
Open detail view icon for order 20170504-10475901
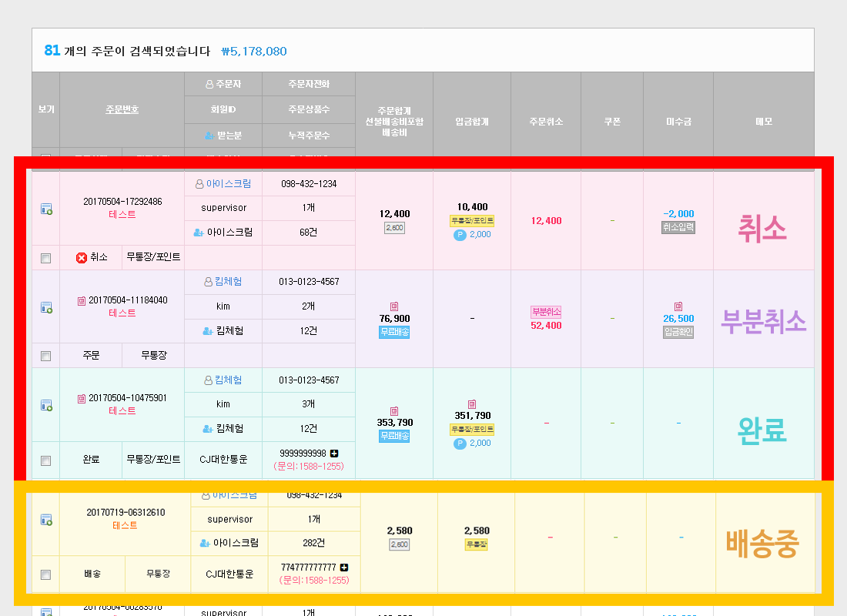46,405
